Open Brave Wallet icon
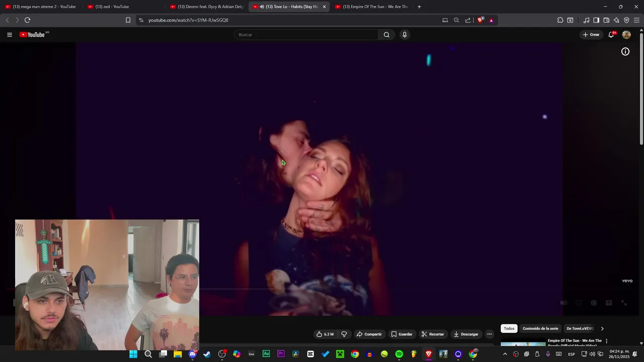Viewport: 644px width, 362px height. click(606, 20)
